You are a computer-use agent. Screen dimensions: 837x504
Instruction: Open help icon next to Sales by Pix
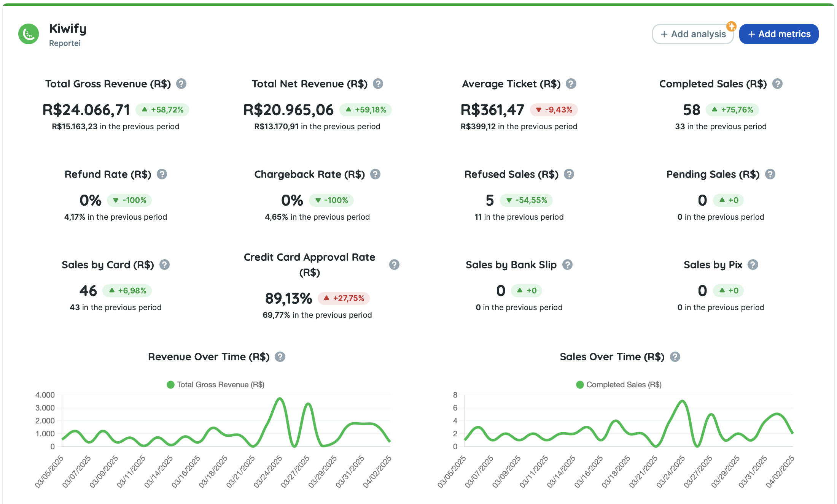(x=753, y=265)
